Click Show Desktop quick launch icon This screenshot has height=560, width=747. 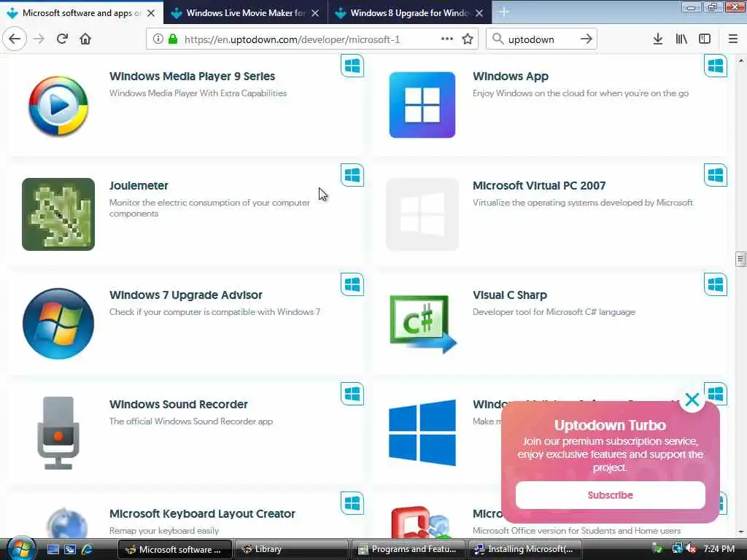53,550
